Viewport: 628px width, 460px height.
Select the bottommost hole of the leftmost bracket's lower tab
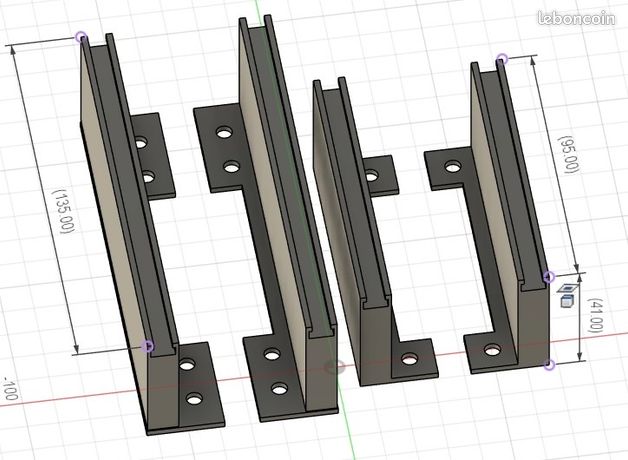pos(195,399)
